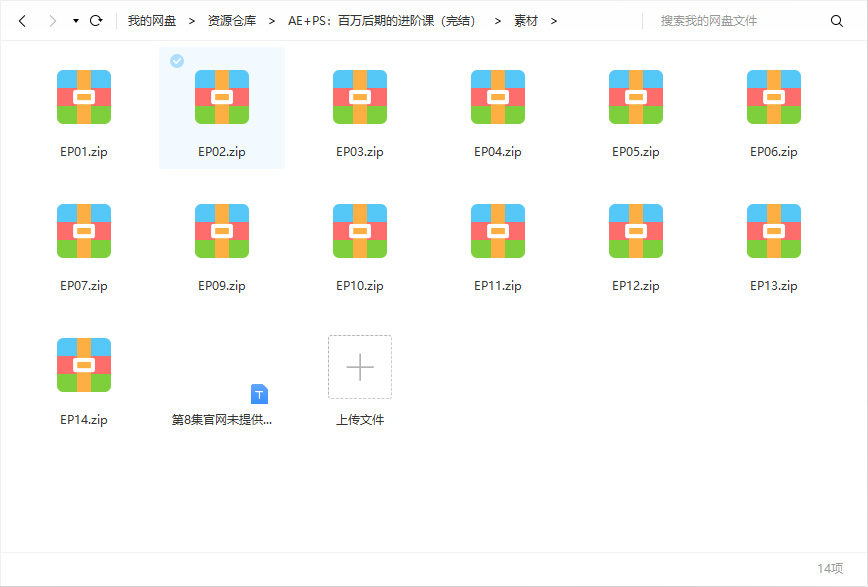
Task: Select the EP14.zip archive icon
Action: [x=84, y=365]
